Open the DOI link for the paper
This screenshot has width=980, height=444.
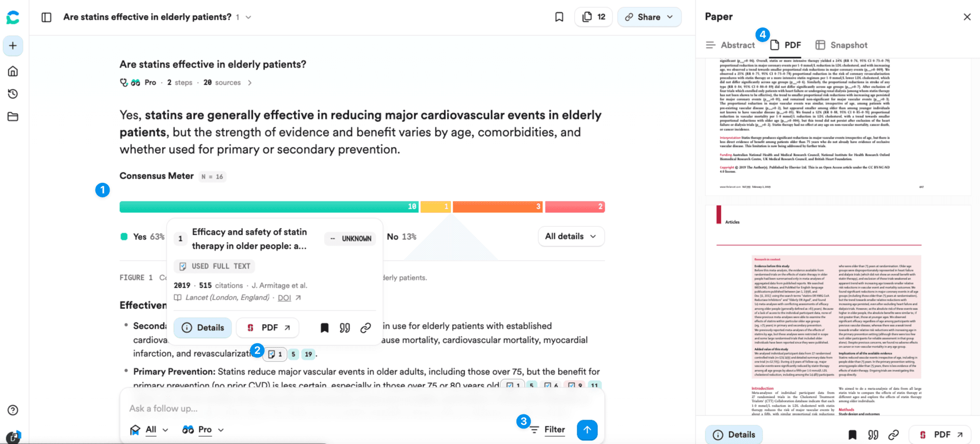(284, 297)
